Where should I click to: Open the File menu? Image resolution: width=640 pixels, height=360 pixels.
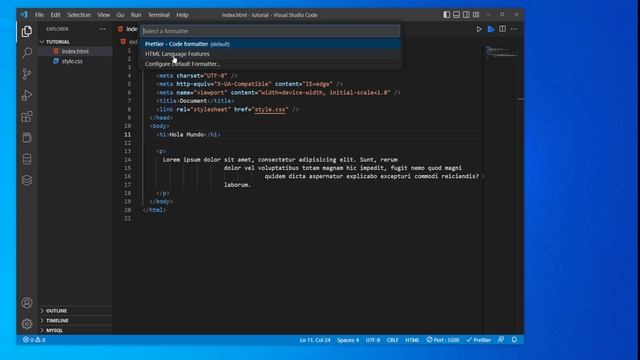click(39, 15)
